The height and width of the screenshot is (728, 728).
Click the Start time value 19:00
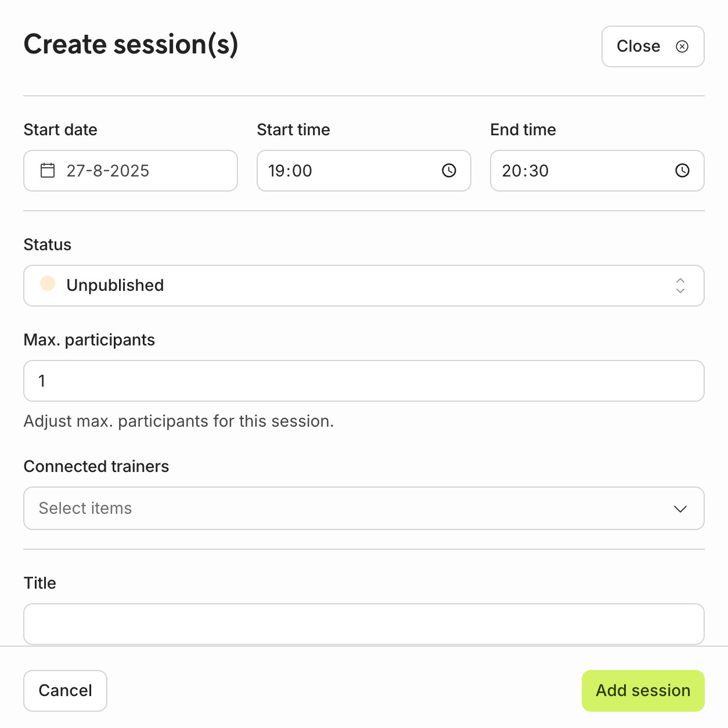[290, 171]
